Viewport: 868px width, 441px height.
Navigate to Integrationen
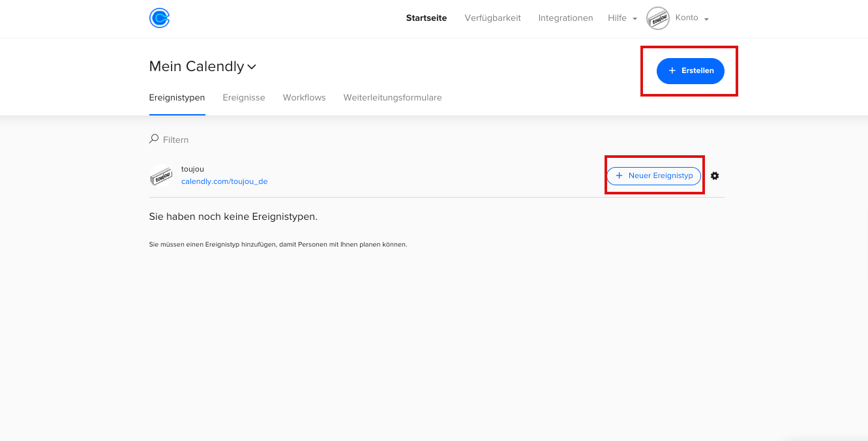tap(565, 18)
